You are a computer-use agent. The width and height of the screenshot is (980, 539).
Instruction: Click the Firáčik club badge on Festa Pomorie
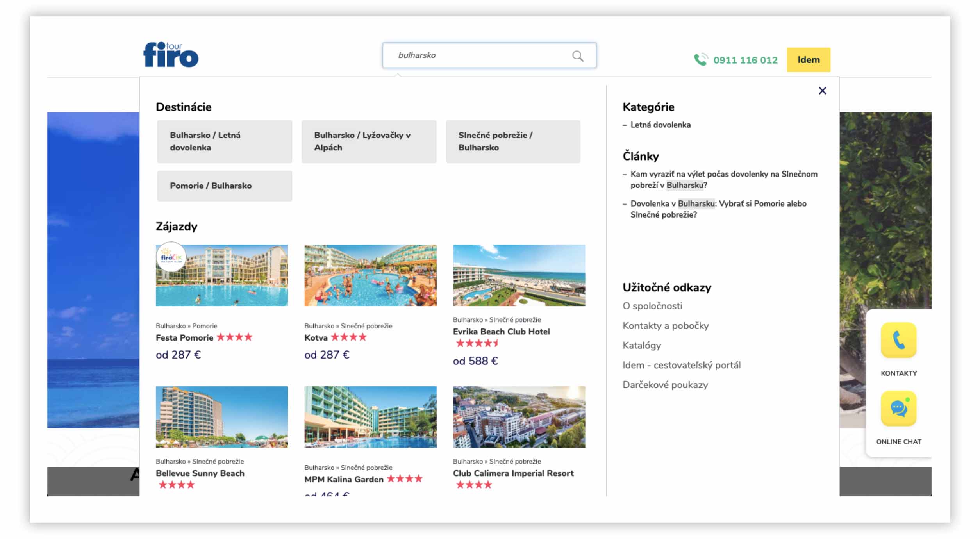171,257
